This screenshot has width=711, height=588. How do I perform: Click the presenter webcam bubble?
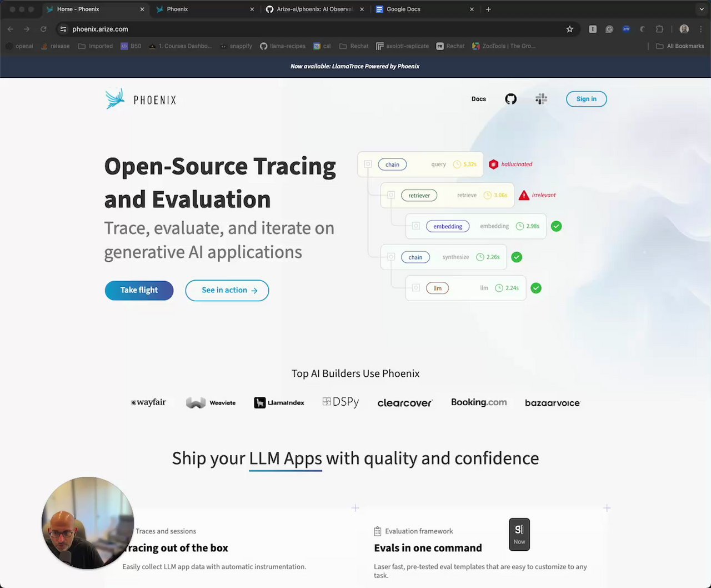tap(87, 522)
